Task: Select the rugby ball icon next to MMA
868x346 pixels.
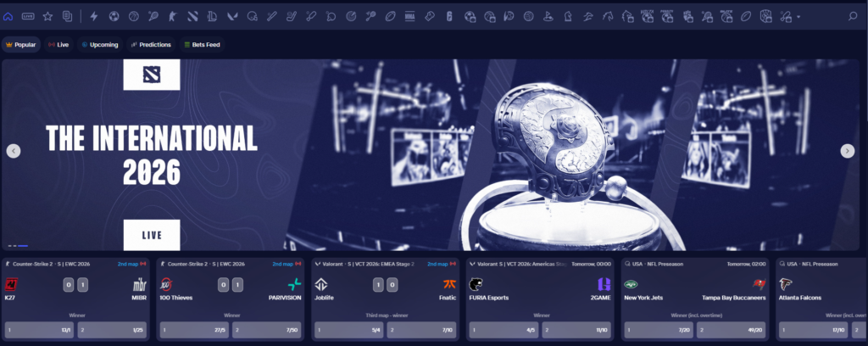Action: click(390, 17)
